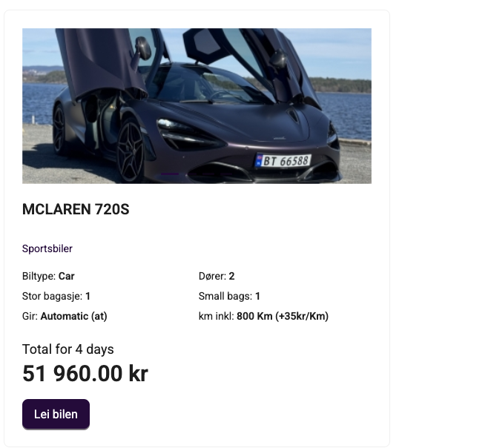Screen dimensions: 491x448
Task: Open the Sportsbiler category link
Action: [47, 248]
